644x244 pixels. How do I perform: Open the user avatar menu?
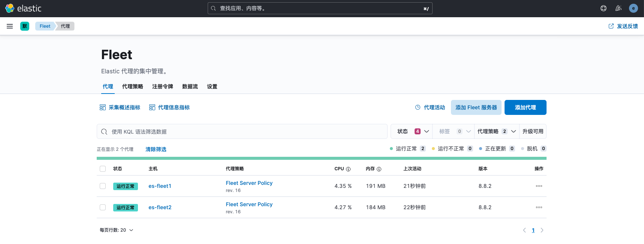[634, 8]
